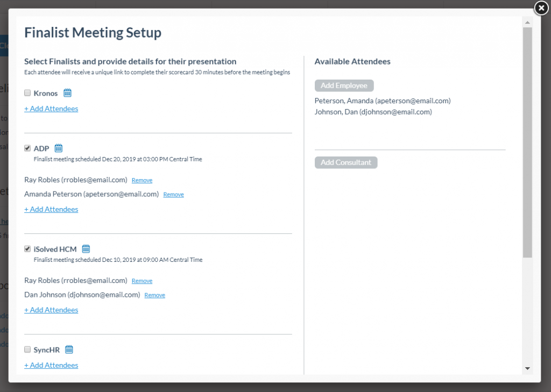Remove Amanda Peterson from ADP attendees
This screenshot has width=551, height=392.
pyautogui.click(x=173, y=195)
